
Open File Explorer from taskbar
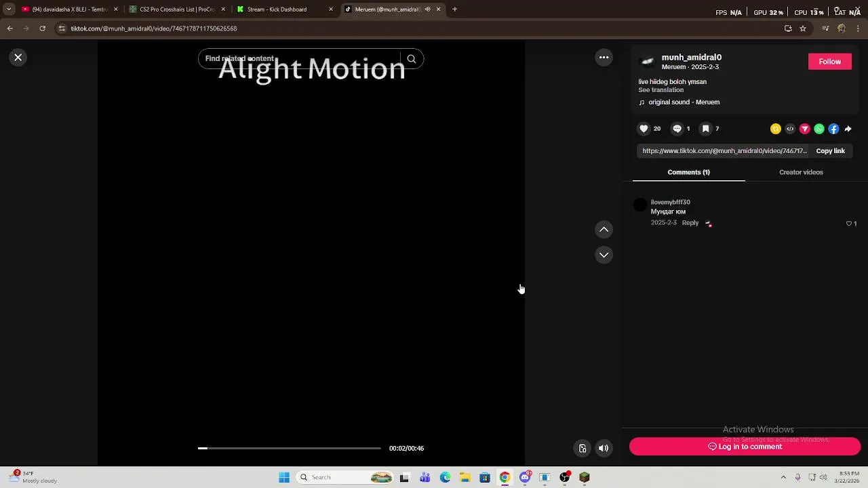coord(465,477)
